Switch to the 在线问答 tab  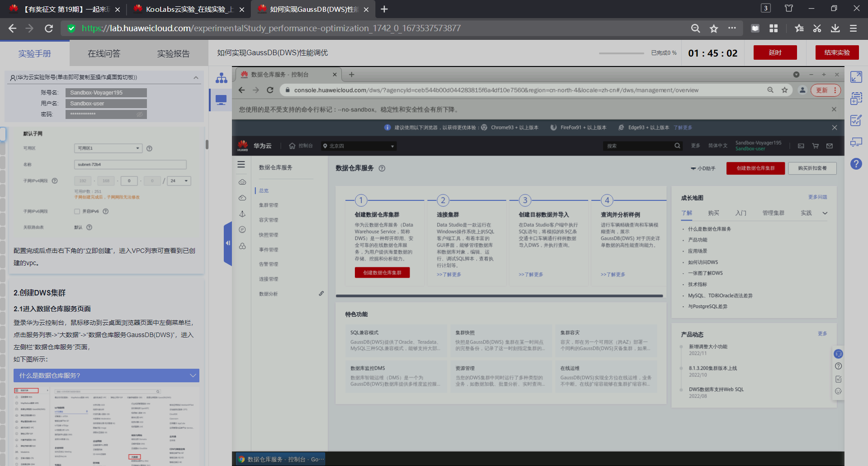pyautogui.click(x=104, y=53)
